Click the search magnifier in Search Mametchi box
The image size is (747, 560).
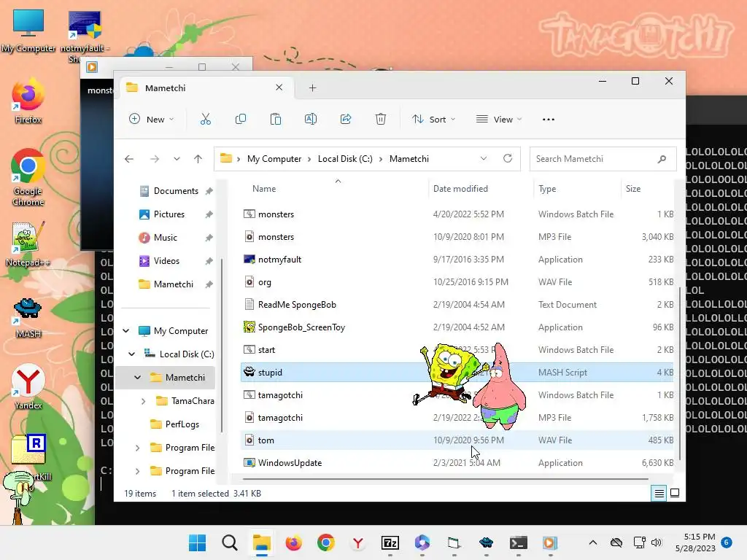[x=662, y=159]
